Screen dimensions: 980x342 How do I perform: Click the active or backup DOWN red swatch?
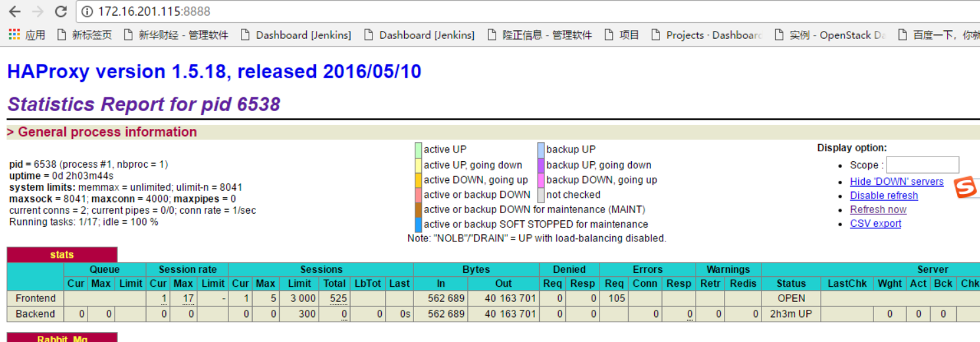(x=418, y=195)
